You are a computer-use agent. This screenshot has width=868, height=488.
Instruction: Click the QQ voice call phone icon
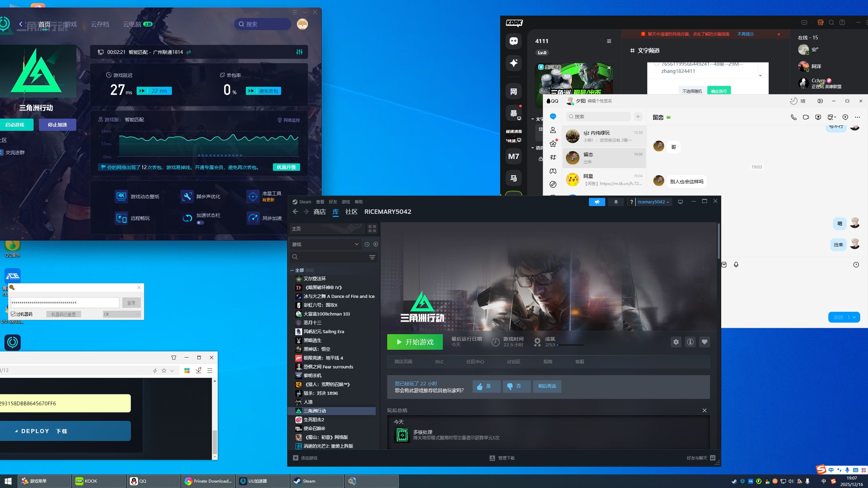point(793,117)
